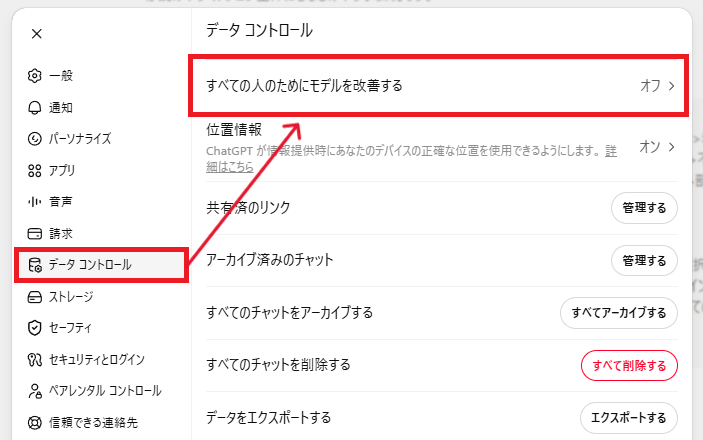Click the 音声 waveform icon
703x440 pixels.
coord(35,202)
